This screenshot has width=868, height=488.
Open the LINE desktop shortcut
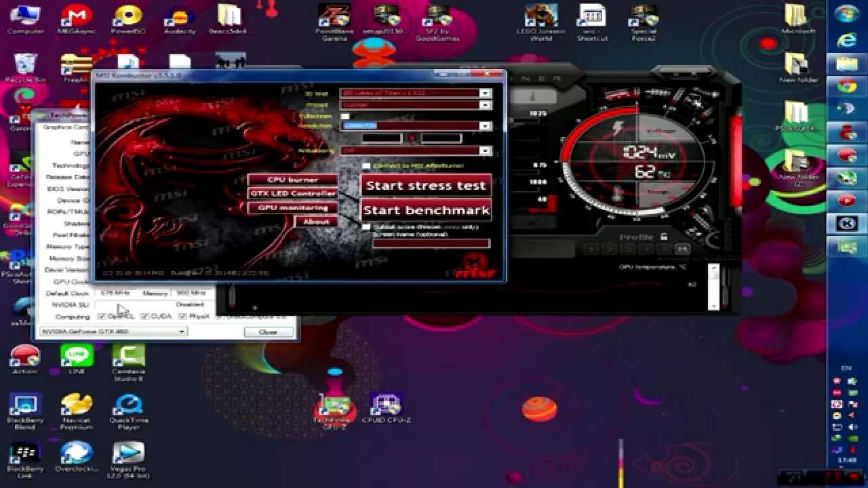[76, 359]
